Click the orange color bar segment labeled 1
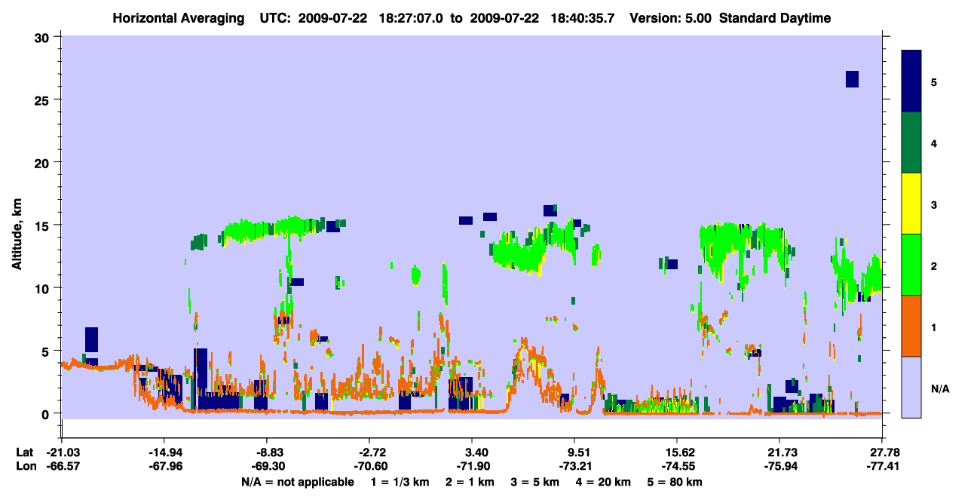Screen dimensions: 980x503 click(911, 326)
